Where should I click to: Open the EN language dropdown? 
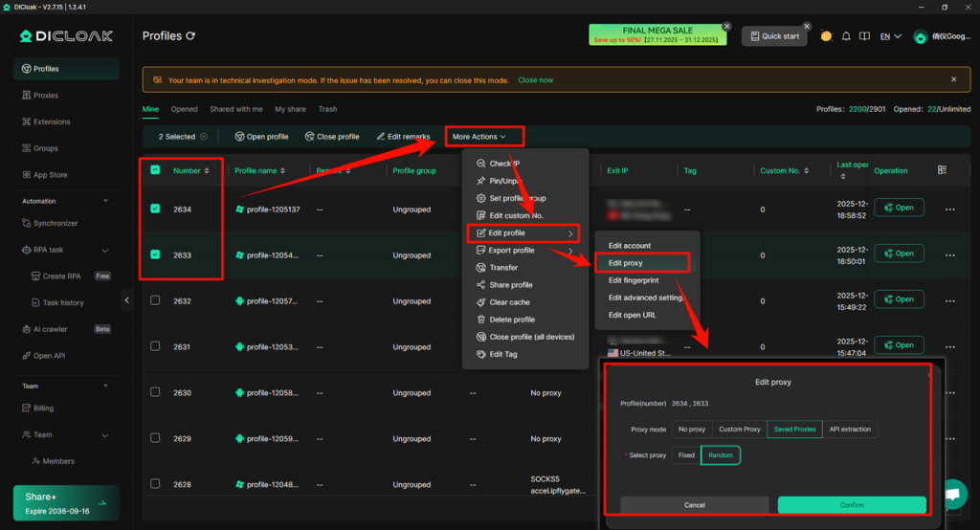click(x=890, y=36)
